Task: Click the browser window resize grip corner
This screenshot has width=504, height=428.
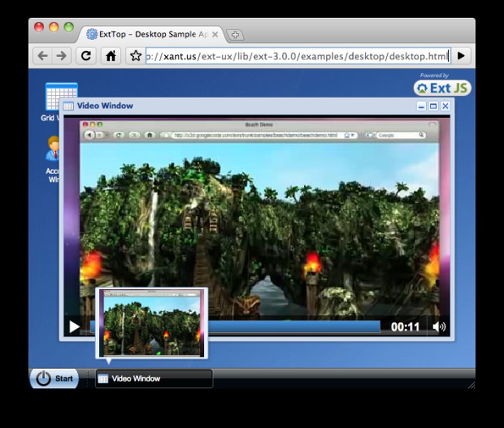Action: pyautogui.click(x=471, y=384)
